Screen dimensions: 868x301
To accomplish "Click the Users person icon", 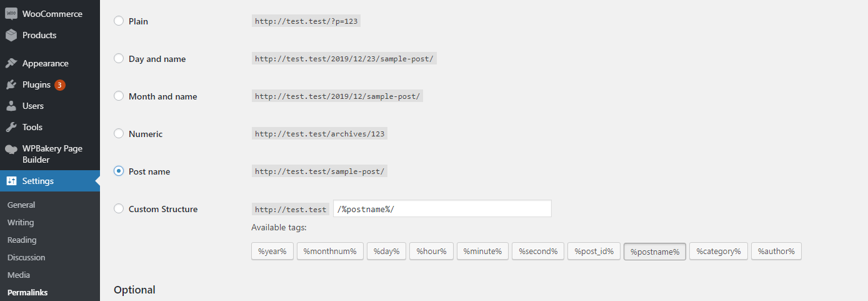I will [11, 106].
